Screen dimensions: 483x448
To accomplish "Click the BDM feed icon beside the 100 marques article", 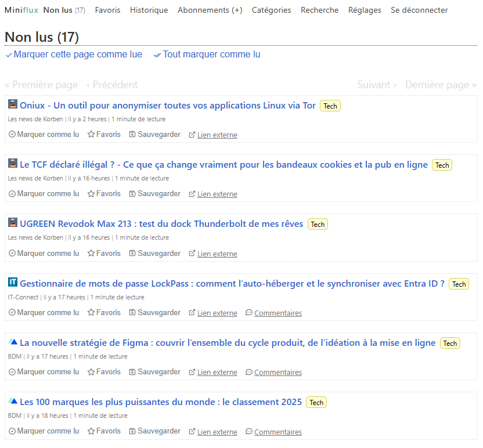I will [x=13, y=400].
